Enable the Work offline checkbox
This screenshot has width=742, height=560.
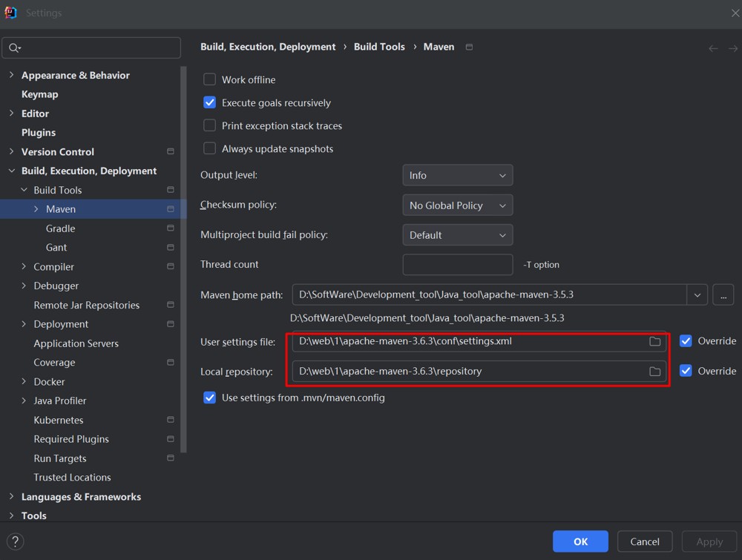coord(209,79)
